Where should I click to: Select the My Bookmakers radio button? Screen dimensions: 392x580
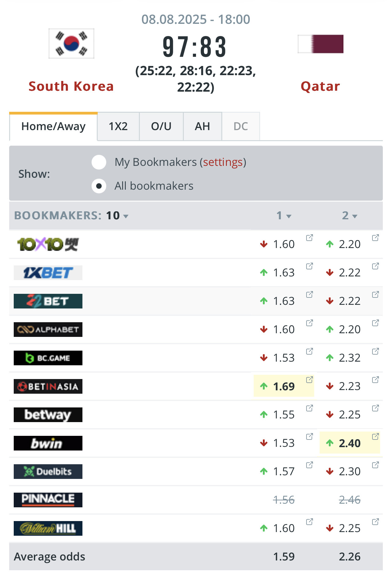click(x=99, y=162)
